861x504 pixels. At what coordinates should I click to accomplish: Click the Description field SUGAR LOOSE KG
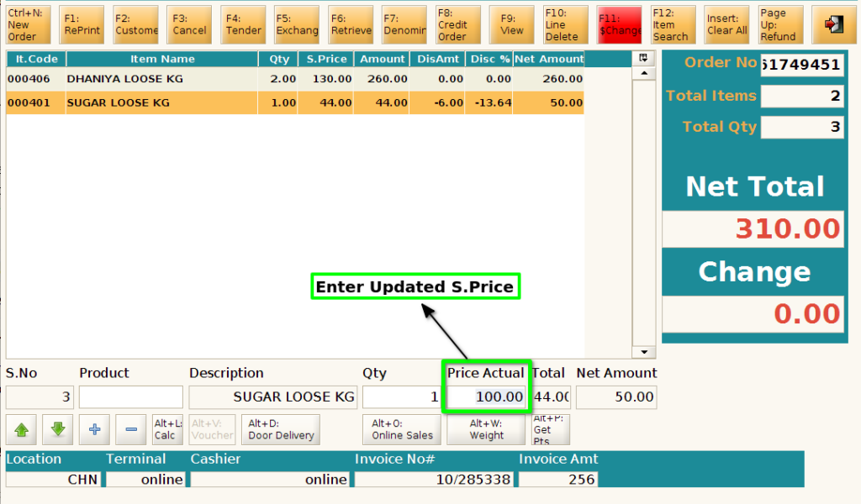[273, 397]
